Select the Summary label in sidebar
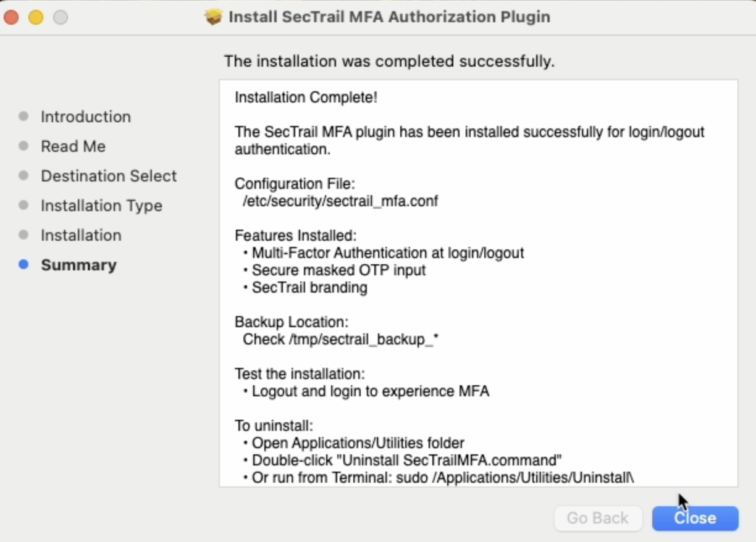Viewport: 756px width, 542px height. [x=78, y=265]
